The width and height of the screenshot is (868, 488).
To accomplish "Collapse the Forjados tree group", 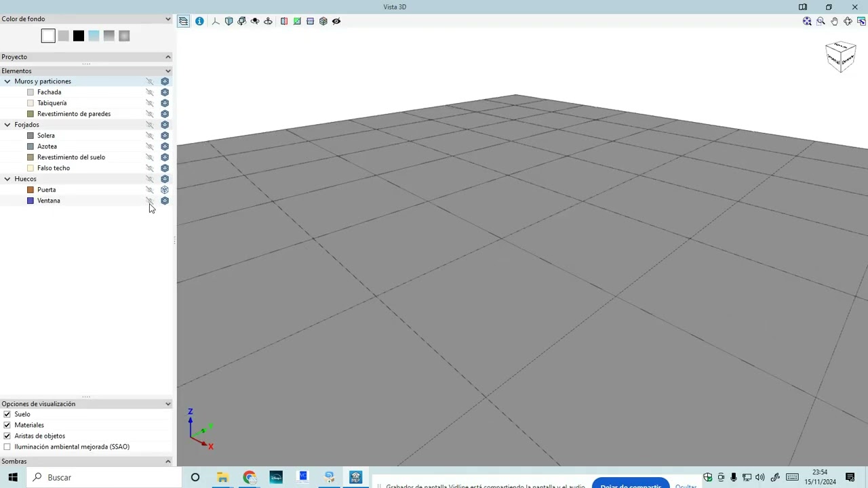I will 7,125.
